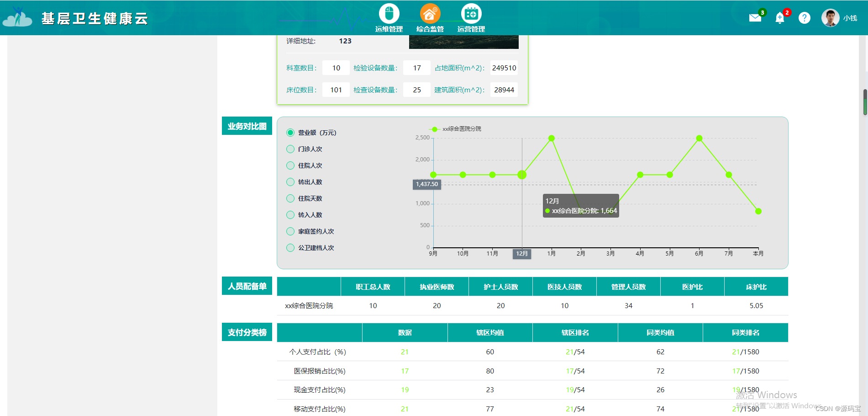
Task: Click the 基层卫生健康云 cloud logo
Action: click(17, 16)
